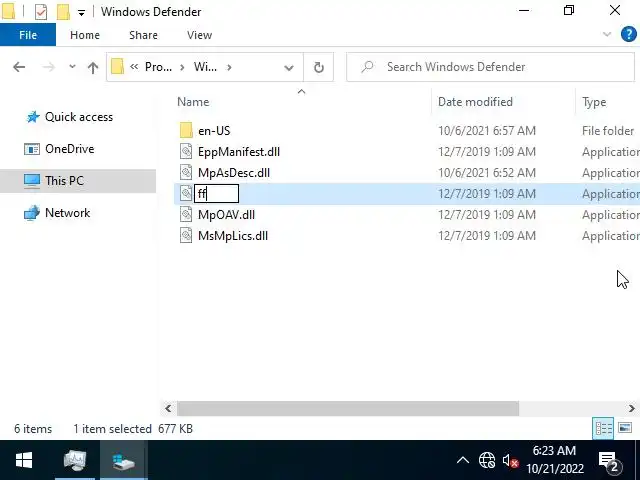Switch to the Home ribbon tab
The height and width of the screenshot is (480, 640).
(85, 35)
